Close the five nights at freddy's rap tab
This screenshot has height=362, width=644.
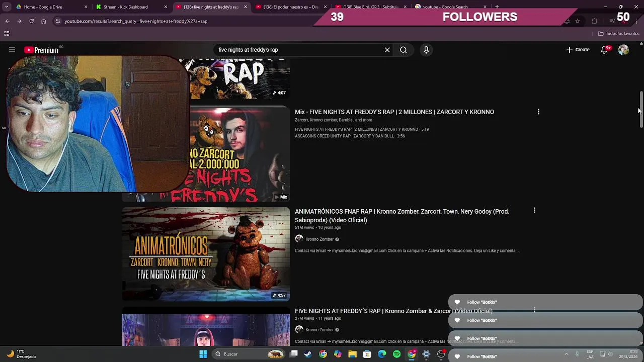click(246, 7)
